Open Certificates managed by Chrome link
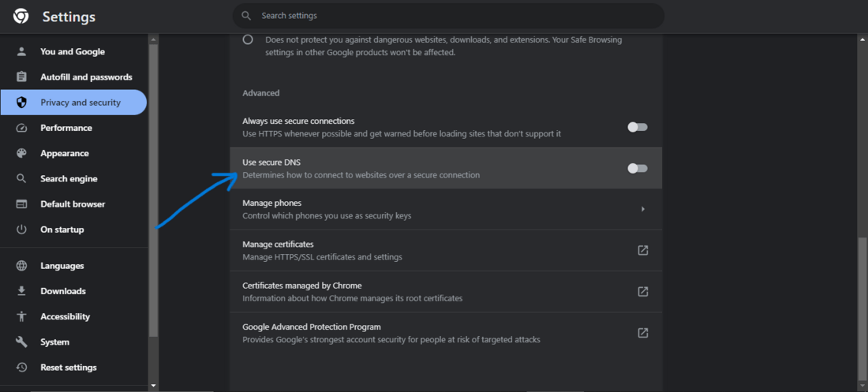Image resolution: width=868 pixels, height=392 pixels. point(643,292)
